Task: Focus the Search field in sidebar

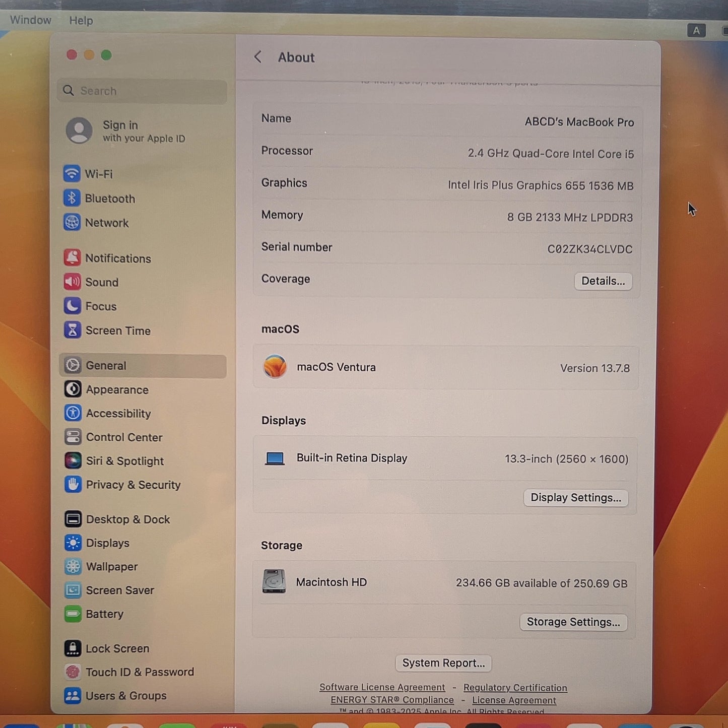Action: coord(142,91)
